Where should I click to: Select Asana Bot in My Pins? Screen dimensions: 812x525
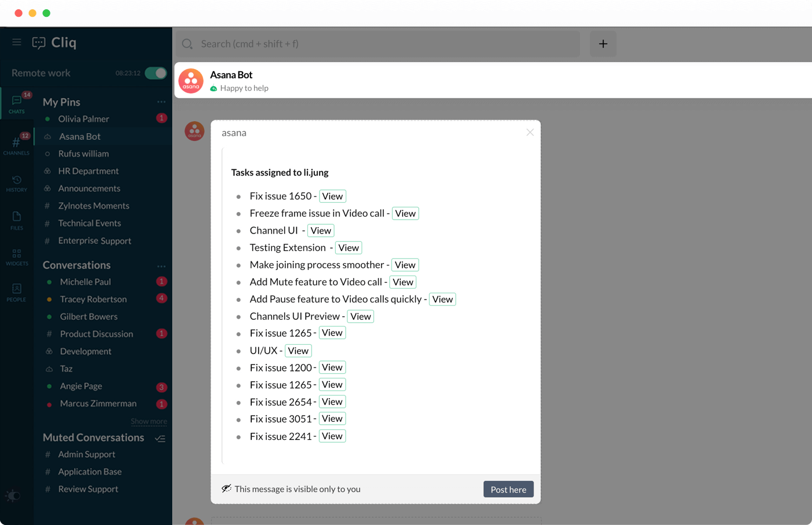pyautogui.click(x=103, y=136)
